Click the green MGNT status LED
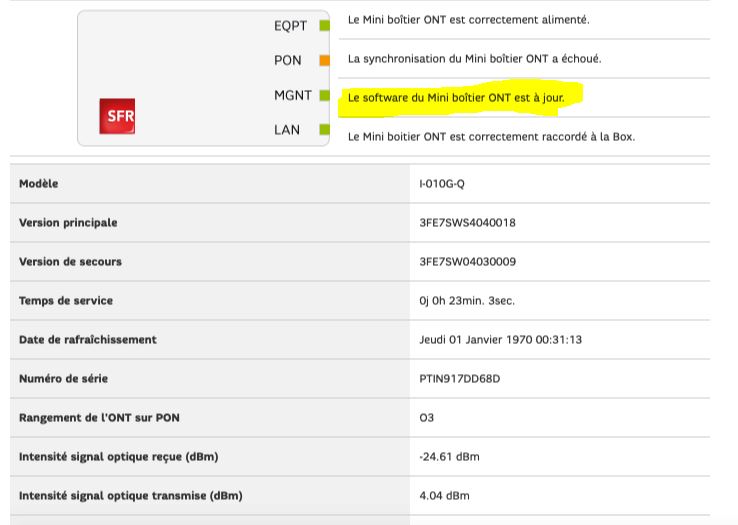 click(x=323, y=96)
